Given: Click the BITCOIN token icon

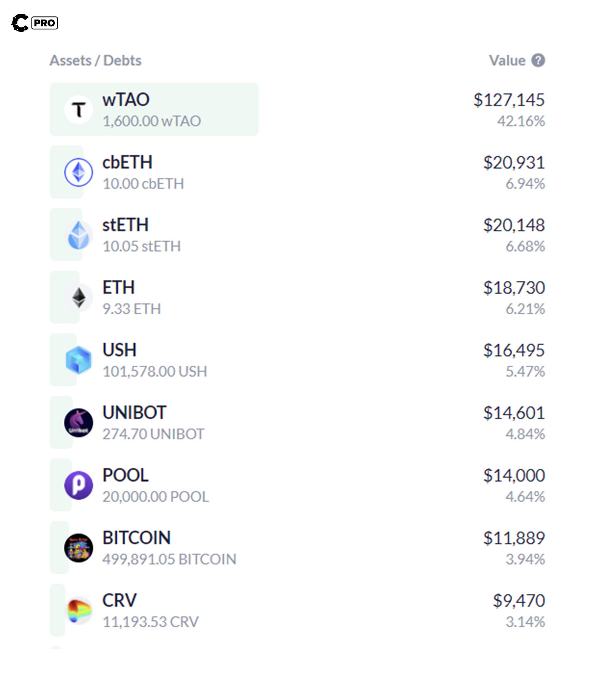Looking at the screenshot, I should point(78,547).
